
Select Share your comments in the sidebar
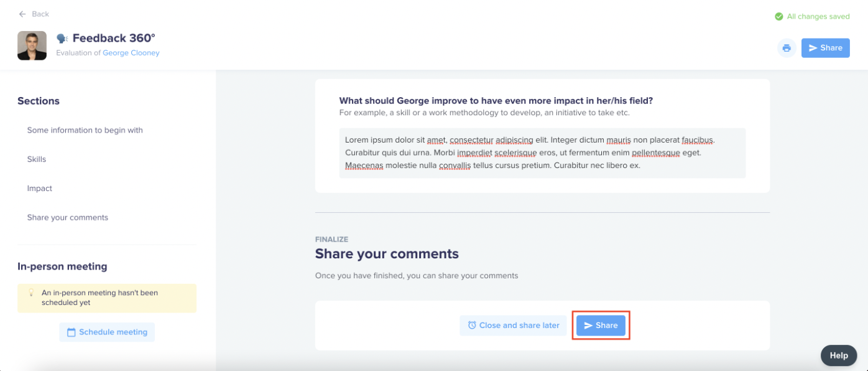click(68, 217)
